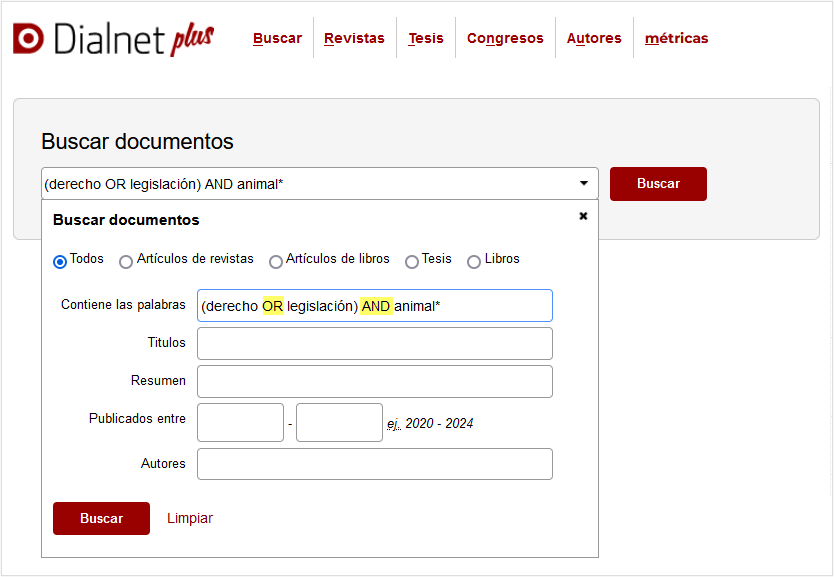This screenshot has height=577, width=834.
Task: Click into the Titulos field
Action: coord(375,344)
